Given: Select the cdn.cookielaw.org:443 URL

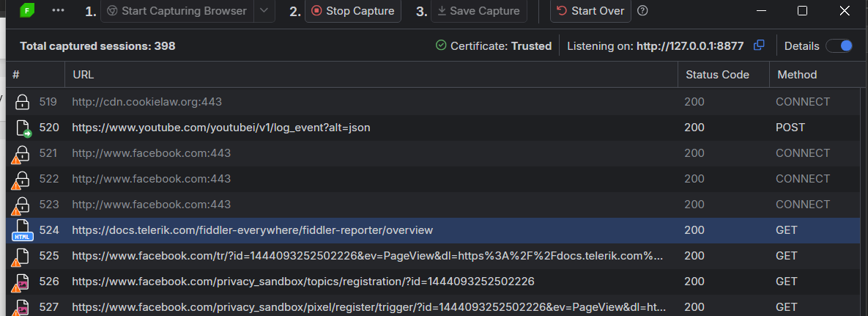Looking at the screenshot, I should [146, 102].
